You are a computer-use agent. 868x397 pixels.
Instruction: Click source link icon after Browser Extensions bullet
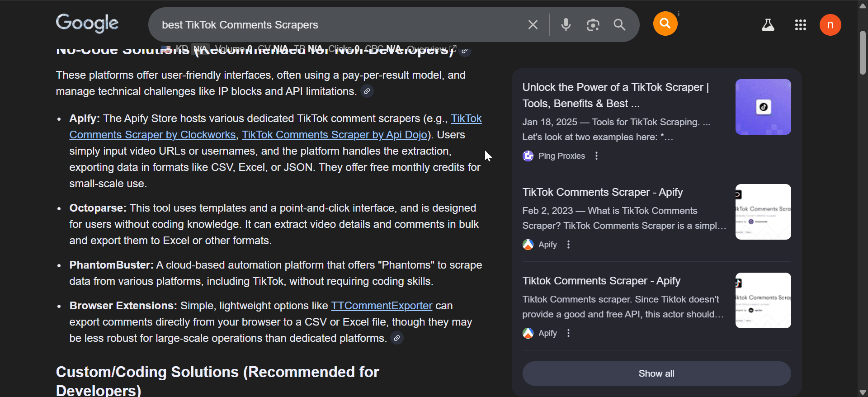click(397, 338)
